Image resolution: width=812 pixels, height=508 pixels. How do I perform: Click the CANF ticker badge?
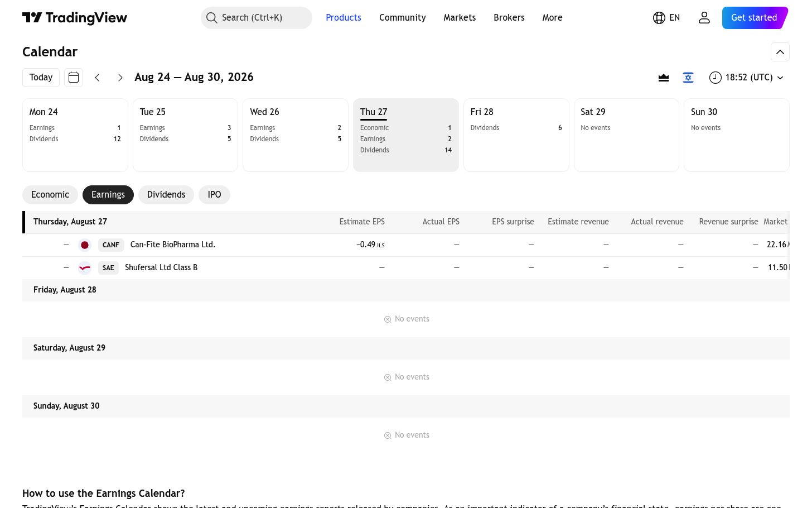pyautogui.click(x=111, y=245)
